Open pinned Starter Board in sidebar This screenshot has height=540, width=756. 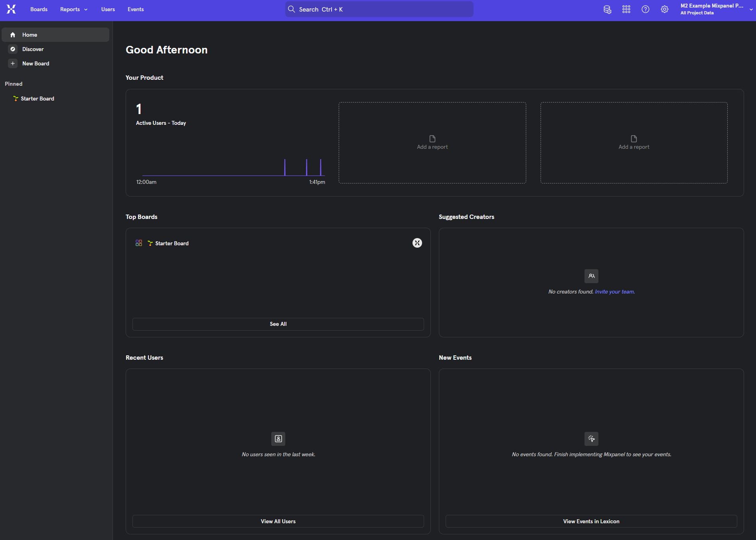coord(37,99)
